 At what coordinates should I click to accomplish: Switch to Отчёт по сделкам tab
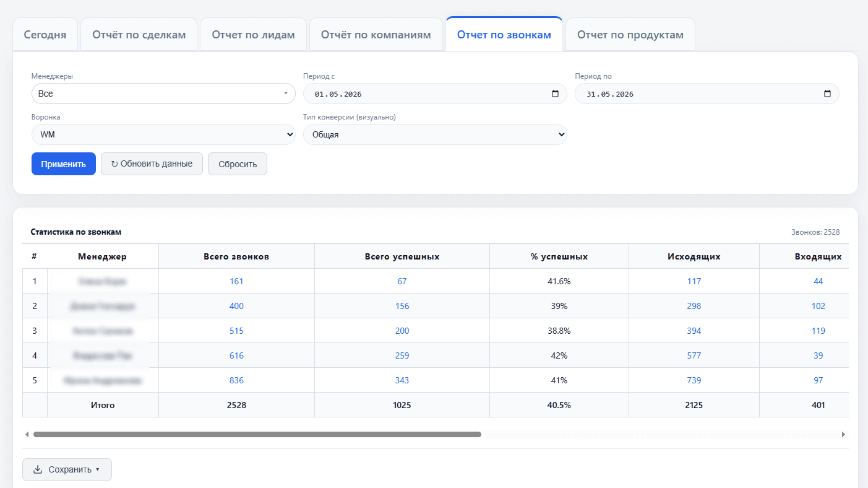tap(139, 35)
